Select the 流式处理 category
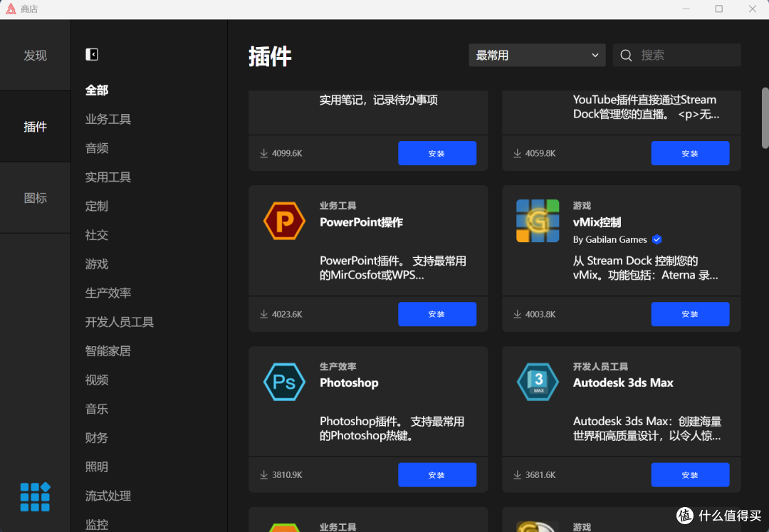 [108, 495]
